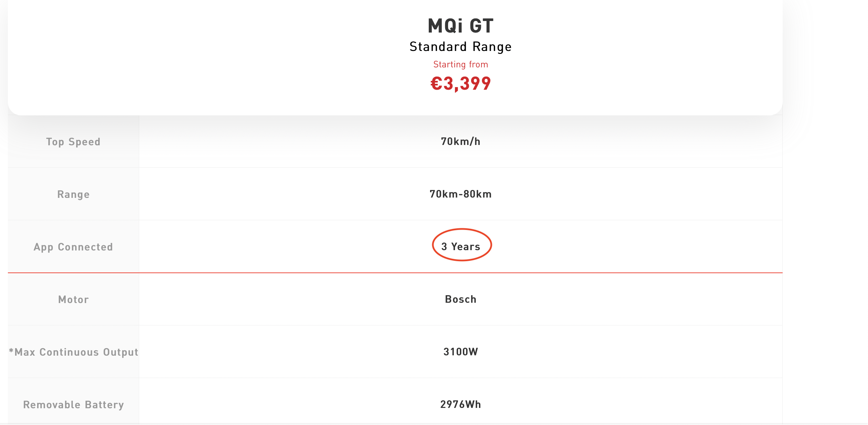Select the App Connected row label
868x425 pixels.
(x=73, y=247)
